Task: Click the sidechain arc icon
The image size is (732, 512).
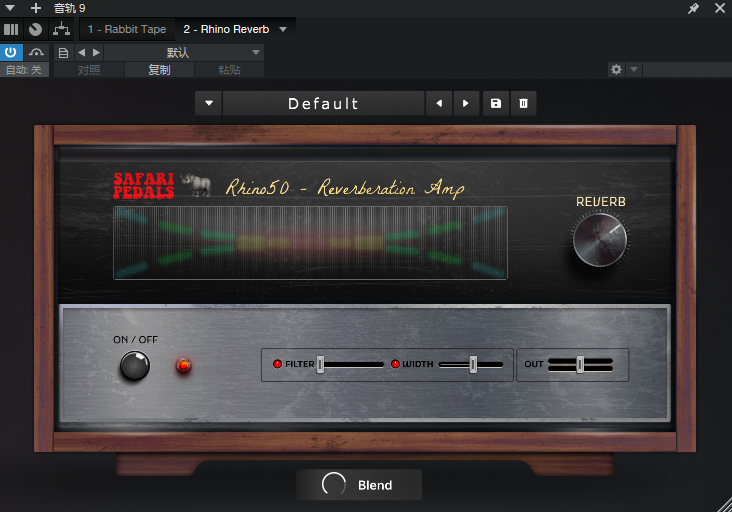Action: (36, 52)
